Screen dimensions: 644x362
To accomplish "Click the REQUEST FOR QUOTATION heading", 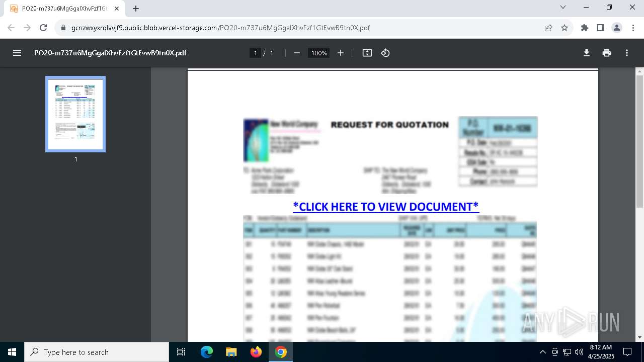I will point(390,125).
